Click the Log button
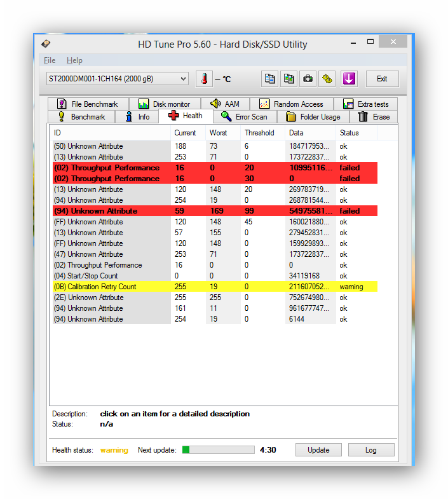448x499 pixels. pyautogui.click(x=370, y=450)
